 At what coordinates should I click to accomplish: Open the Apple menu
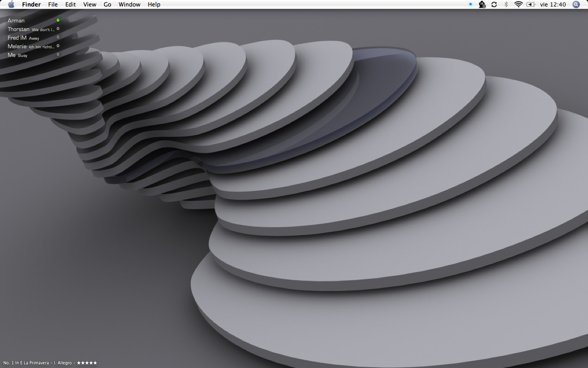coord(11,4)
